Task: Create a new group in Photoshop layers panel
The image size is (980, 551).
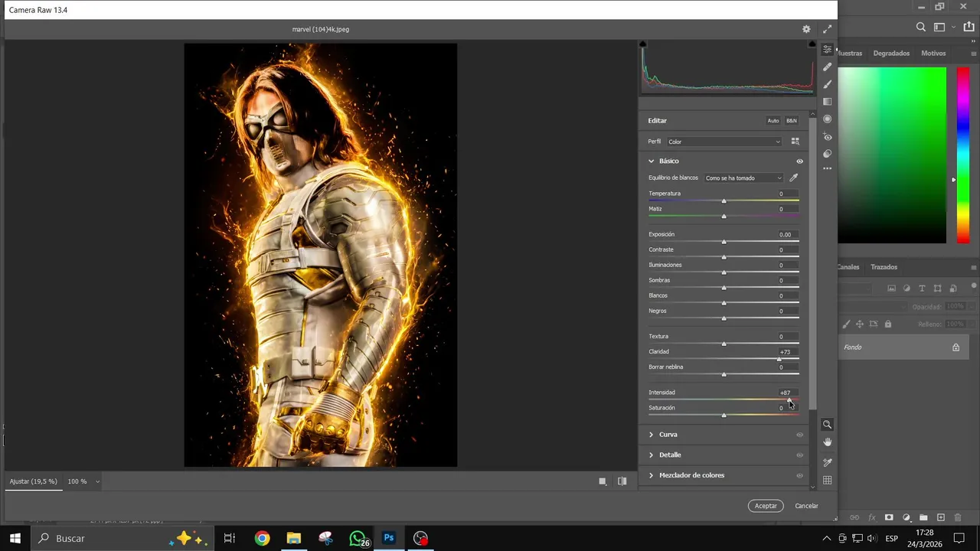Action: click(x=923, y=518)
